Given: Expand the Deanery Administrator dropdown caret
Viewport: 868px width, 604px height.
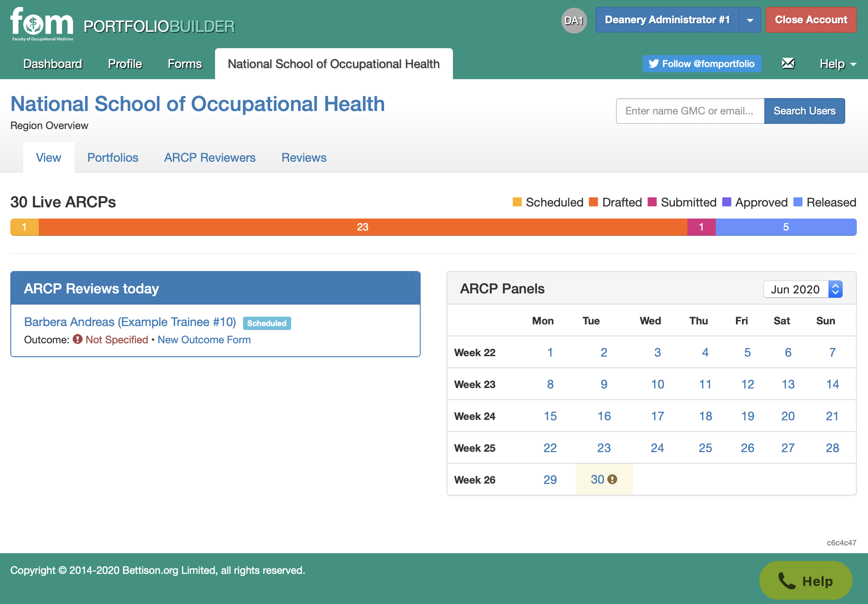Looking at the screenshot, I should (x=750, y=20).
